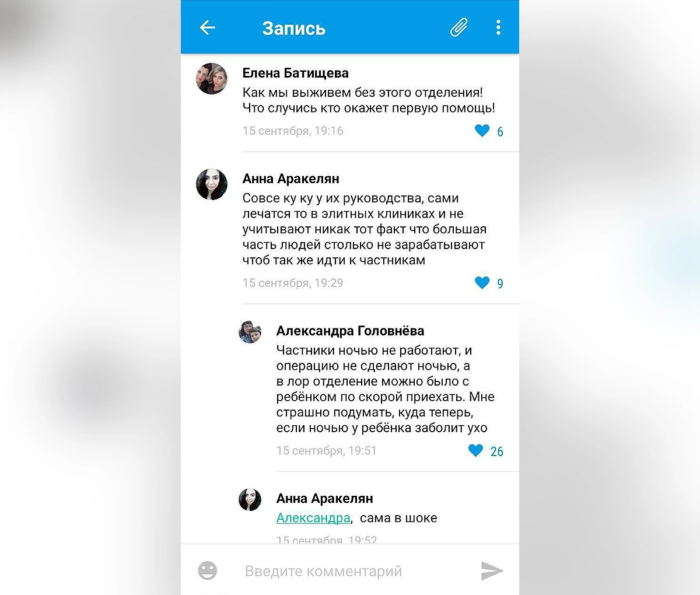Go back using the header arrow
This screenshot has height=595, width=700.
[x=208, y=27]
